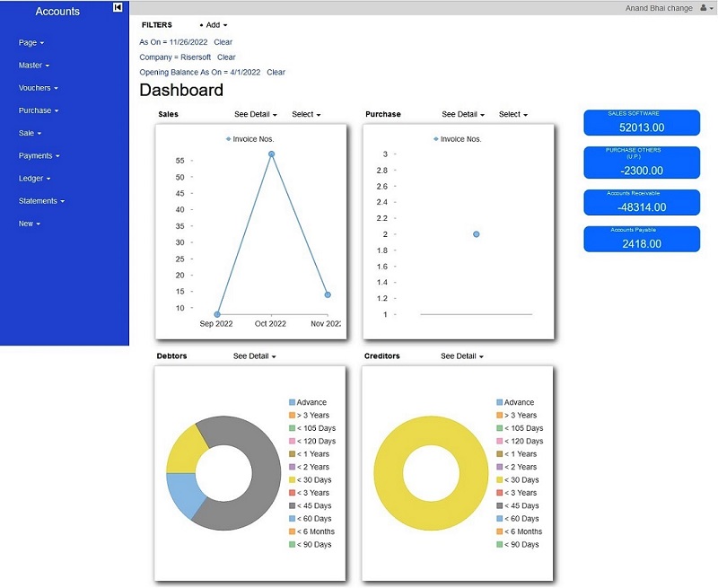
Task: Clear the Company Risersoft filter
Action: [x=226, y=57]
